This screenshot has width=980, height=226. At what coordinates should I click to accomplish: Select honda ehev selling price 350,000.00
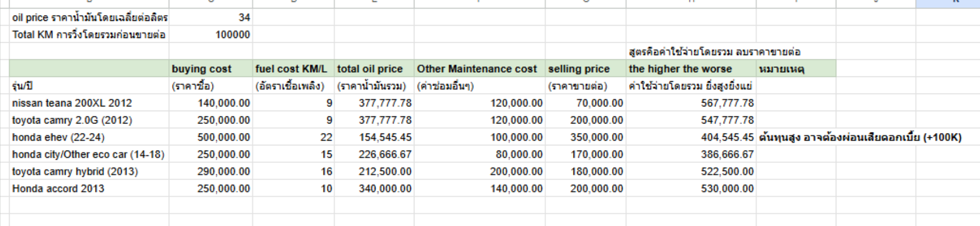point(585,137)
